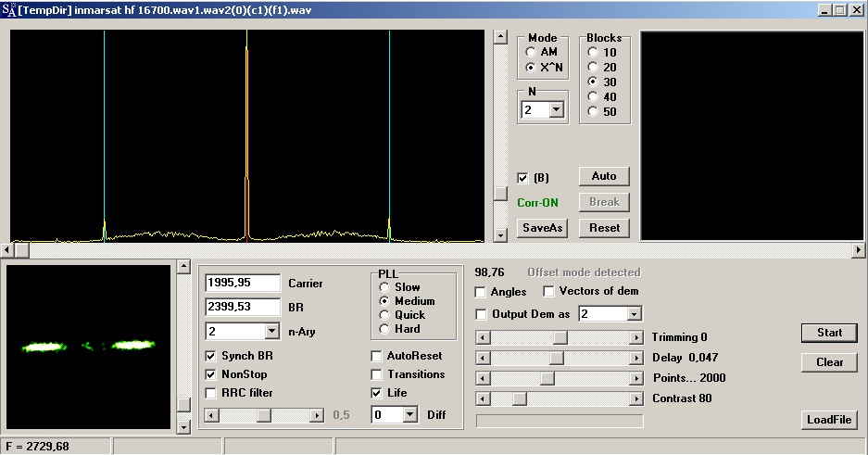The height and width of the screenshot is (455, 868).
Task: Click the Carrier frequency input field
Action: point(243,283)
